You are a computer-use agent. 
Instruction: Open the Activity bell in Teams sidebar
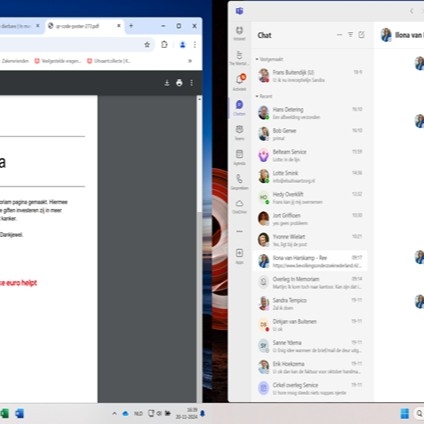[x=240, y=82]
